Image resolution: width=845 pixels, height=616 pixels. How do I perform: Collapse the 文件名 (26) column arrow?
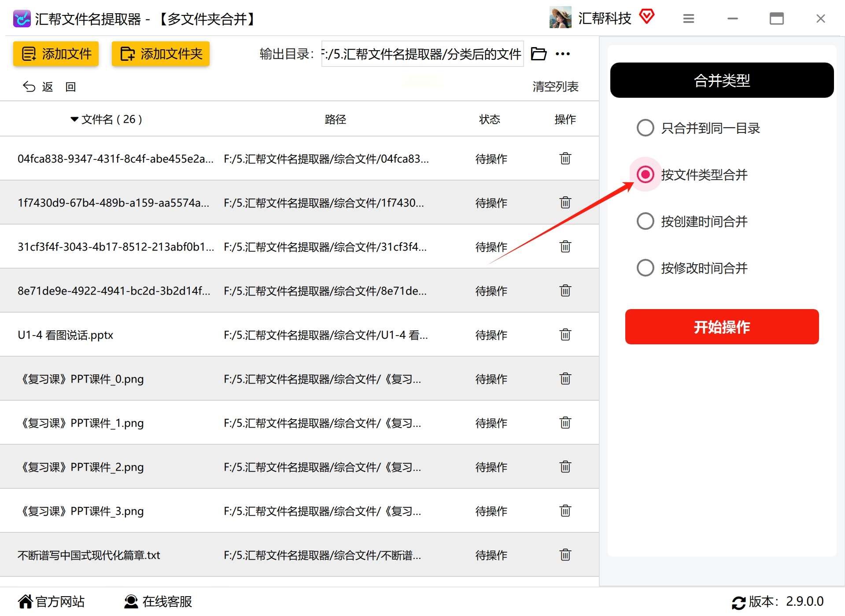pyautogui.click(x=74, y=119)
